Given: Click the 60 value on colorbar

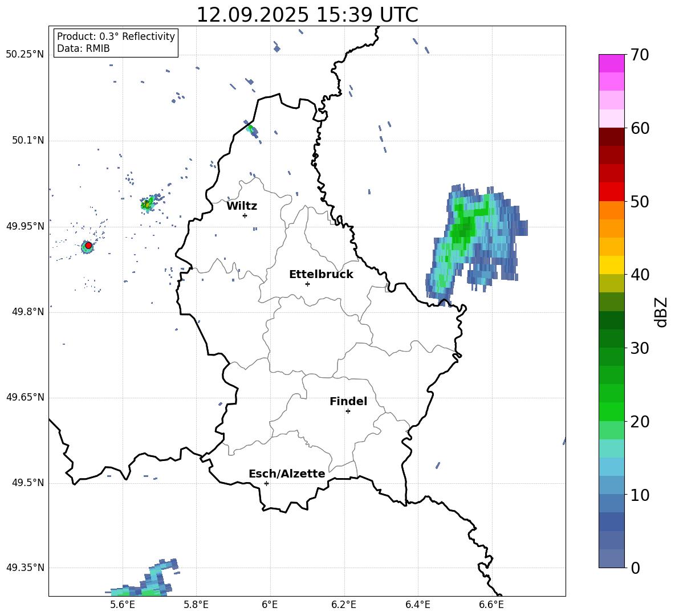Looking at the screenshot, I should pyautogui.click(x=640, y=128).
